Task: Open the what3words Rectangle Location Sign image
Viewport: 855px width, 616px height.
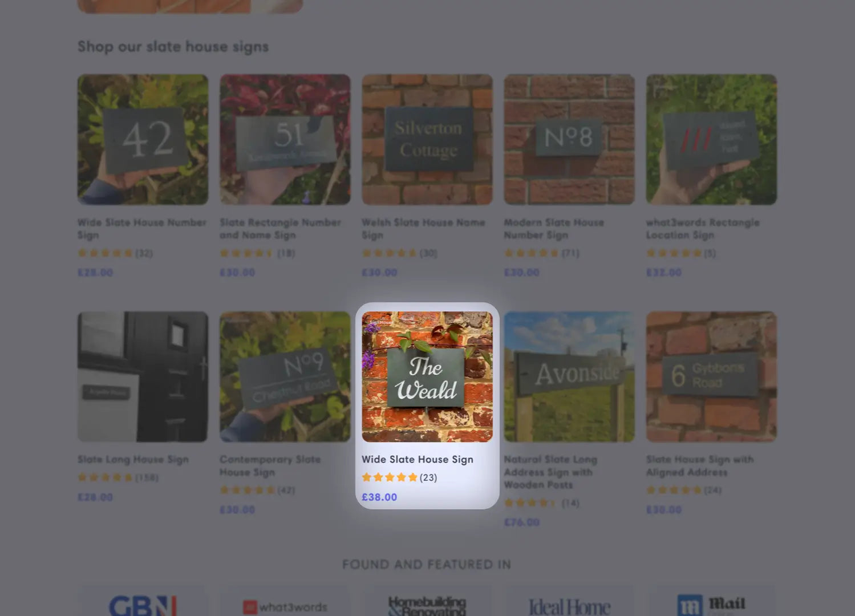Action: [711, 139]
